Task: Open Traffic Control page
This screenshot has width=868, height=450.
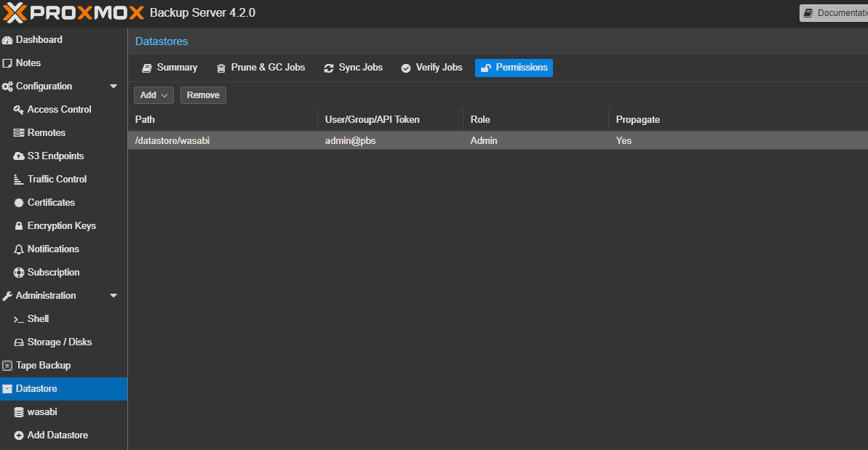Action: pos(63,179)
